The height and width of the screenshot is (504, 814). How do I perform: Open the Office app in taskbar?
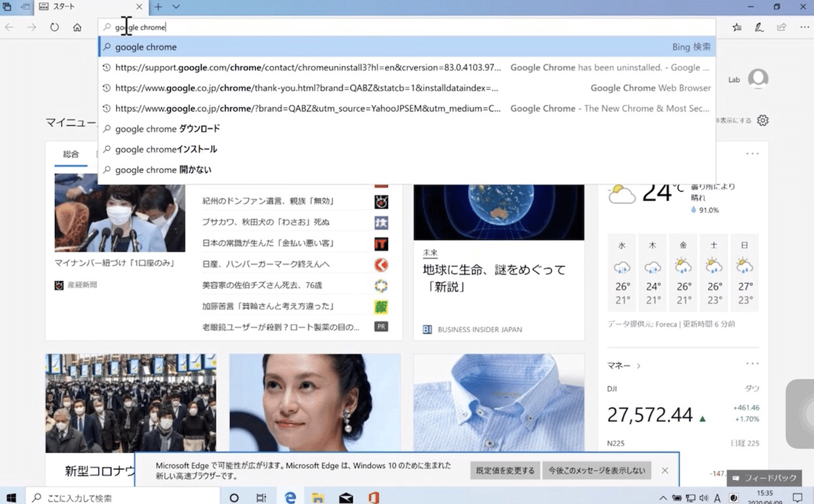coord(373,497)
